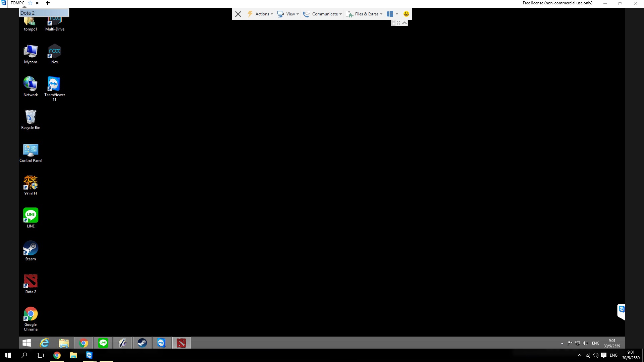Launch the Google Chrome desktop shortcut
This screenshot has height=362, width=644.
pos(31,319)
